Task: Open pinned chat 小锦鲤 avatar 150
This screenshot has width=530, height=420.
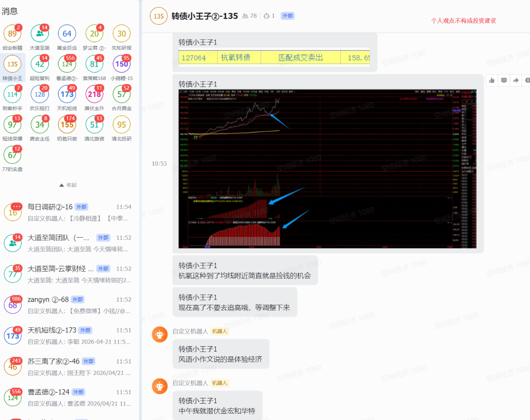Action: [x=121, y=64]
